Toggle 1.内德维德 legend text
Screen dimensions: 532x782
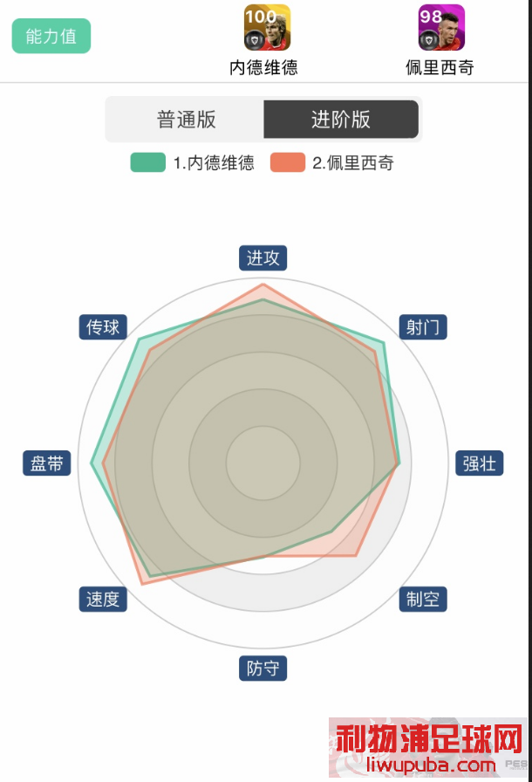214,163
